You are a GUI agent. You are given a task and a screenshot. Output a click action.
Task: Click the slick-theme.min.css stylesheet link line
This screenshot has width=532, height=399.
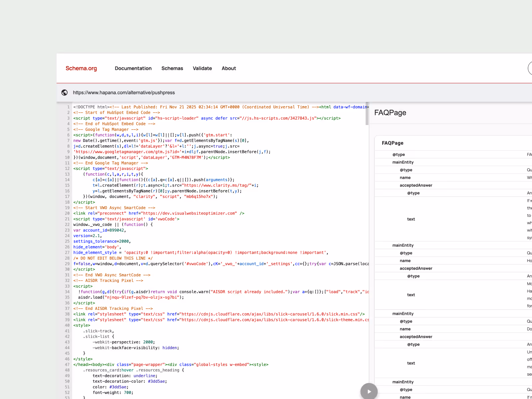221,320
